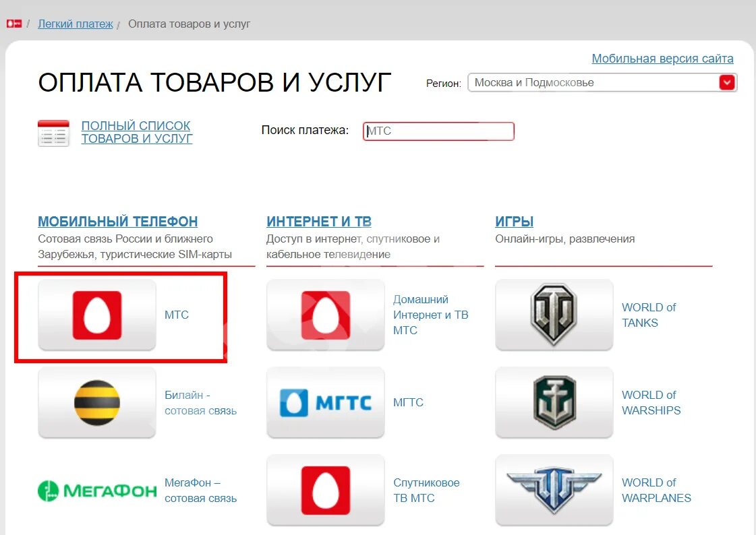Screen dimensions: 756x535
Task: Open Полный список товаров и услуг link
Action: tap(137, 132)
